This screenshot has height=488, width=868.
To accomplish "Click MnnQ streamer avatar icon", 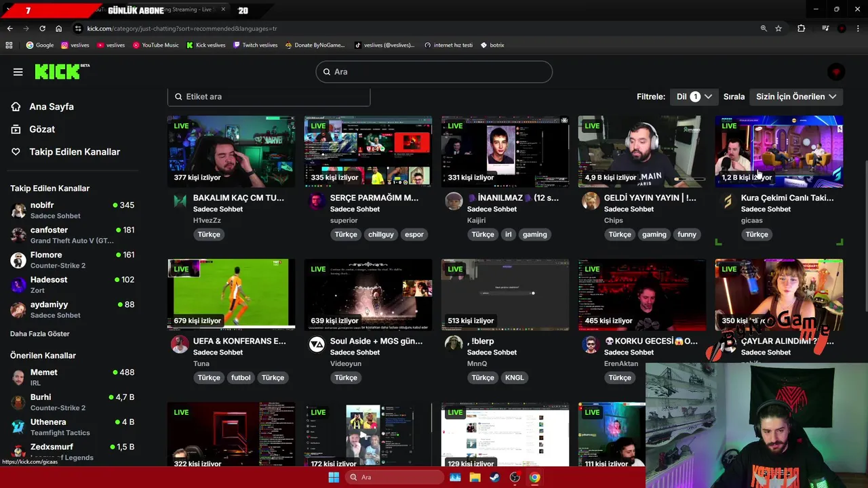I will 454,344.
